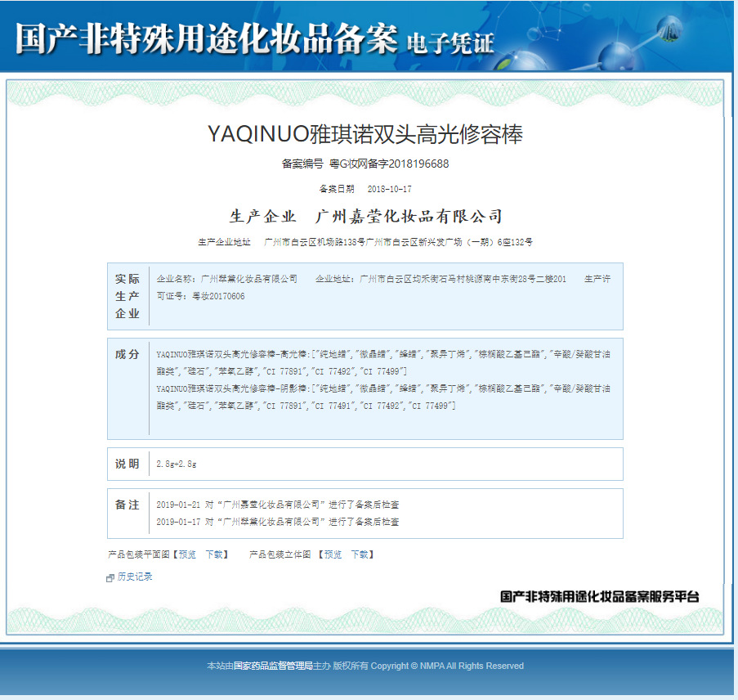Click the product title YAQINUO雅琪诺双头高光修容棒

365,134
